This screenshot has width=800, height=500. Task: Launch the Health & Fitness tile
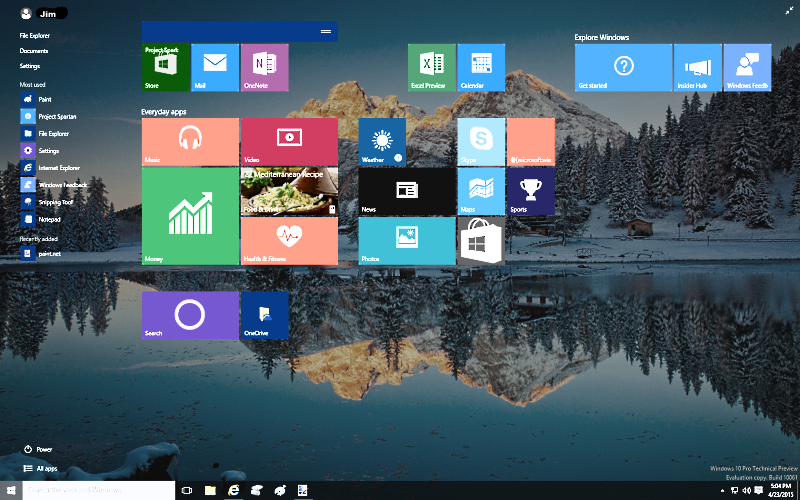[289, 241]
